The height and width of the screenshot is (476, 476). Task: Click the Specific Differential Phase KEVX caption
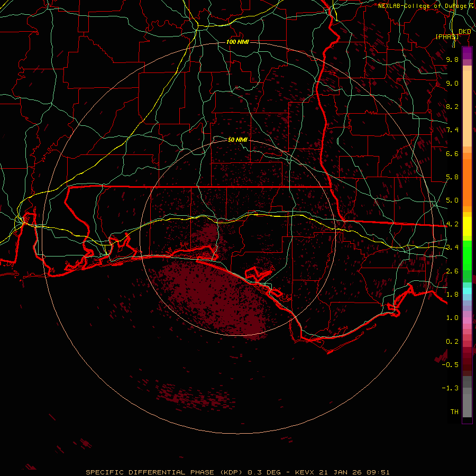coord(237,472)
